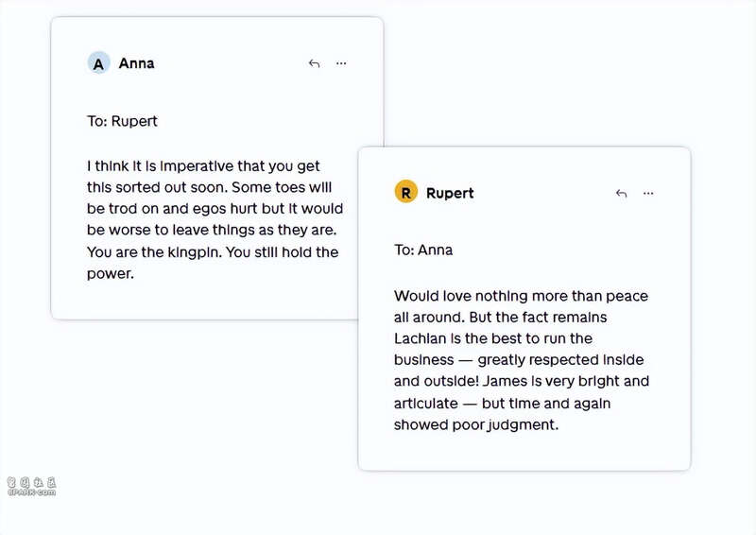This screenshot has width=756, height=535.
Task: Click the word "kingpin" in Anna's message
Action: (195, 252)
